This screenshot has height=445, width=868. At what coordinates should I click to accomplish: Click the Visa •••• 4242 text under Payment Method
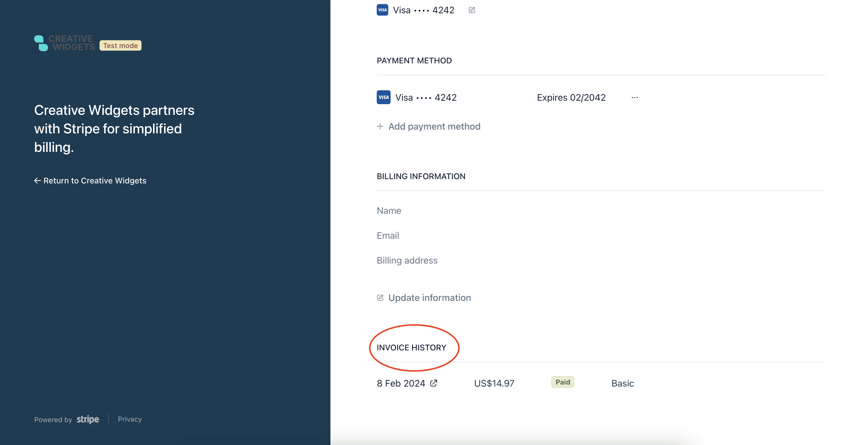(426, 97)
